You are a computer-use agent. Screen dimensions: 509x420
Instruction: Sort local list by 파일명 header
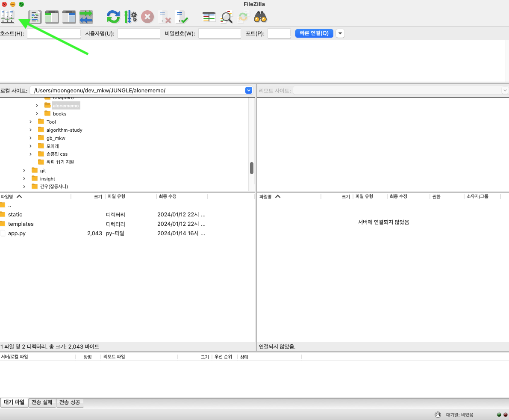(x=35, y=196)
